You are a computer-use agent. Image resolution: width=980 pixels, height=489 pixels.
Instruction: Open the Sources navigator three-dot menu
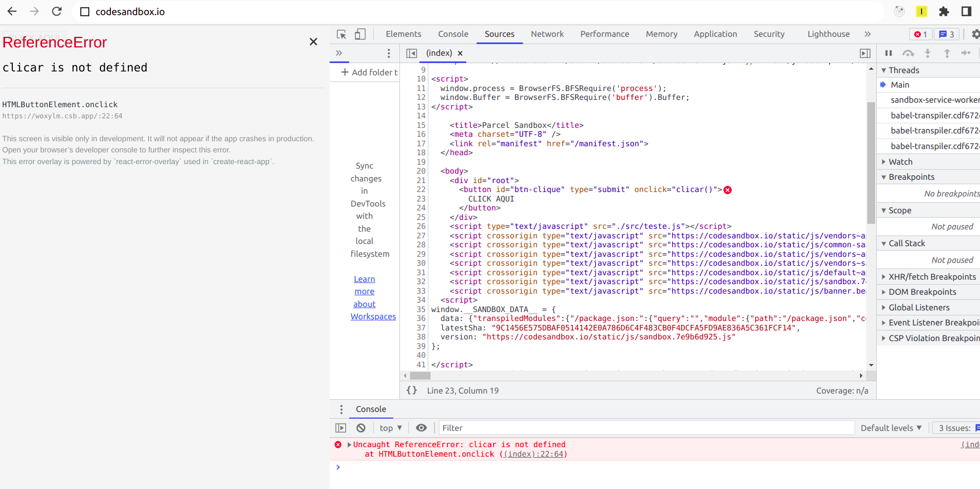[x=389, y=53]
